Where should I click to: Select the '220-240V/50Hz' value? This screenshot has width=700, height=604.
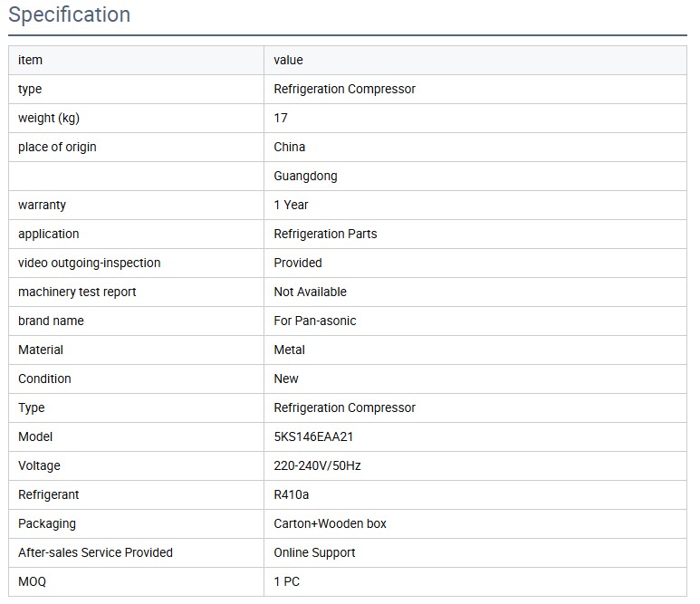click(x=318, y=465)
